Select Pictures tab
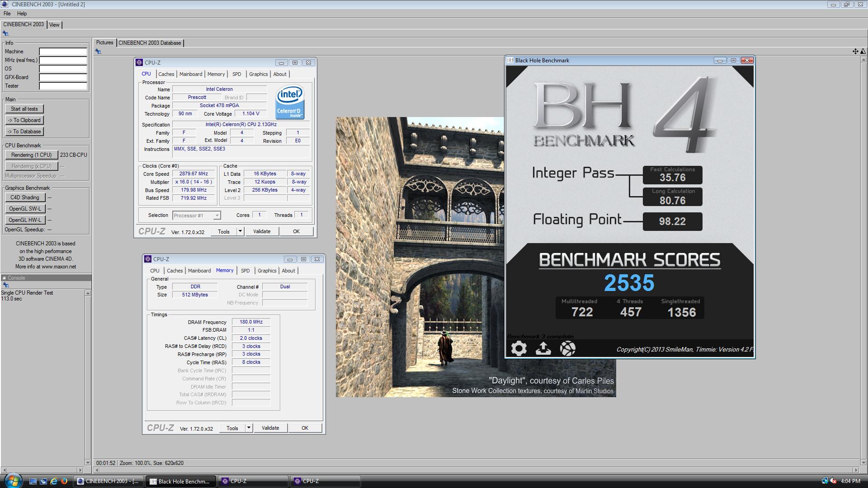The height and width of the screenshot is (488, 868). [x=105, y=42]
